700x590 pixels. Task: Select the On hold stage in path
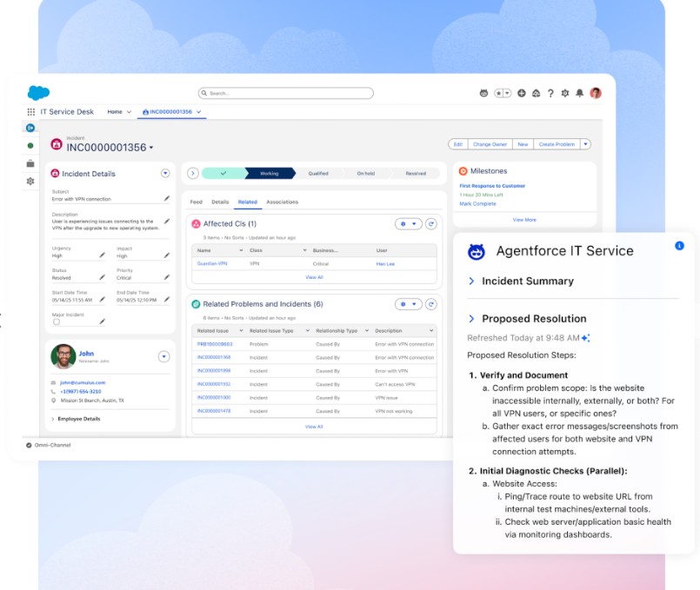(367, 173)
